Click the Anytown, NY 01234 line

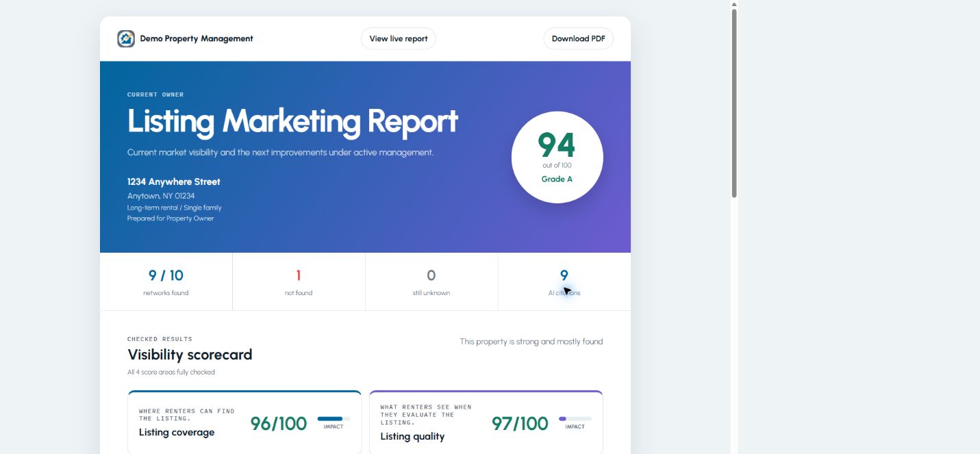tap(161, 196)
